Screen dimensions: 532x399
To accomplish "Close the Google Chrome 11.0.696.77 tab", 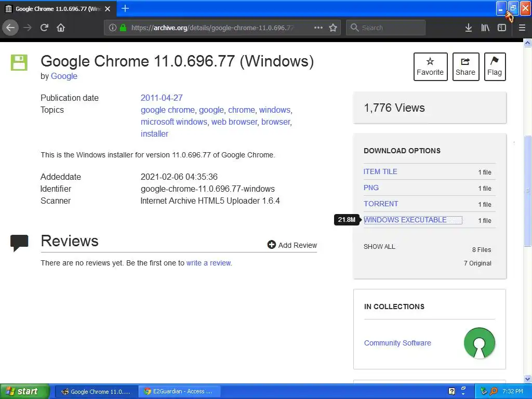I will point(108,9).
